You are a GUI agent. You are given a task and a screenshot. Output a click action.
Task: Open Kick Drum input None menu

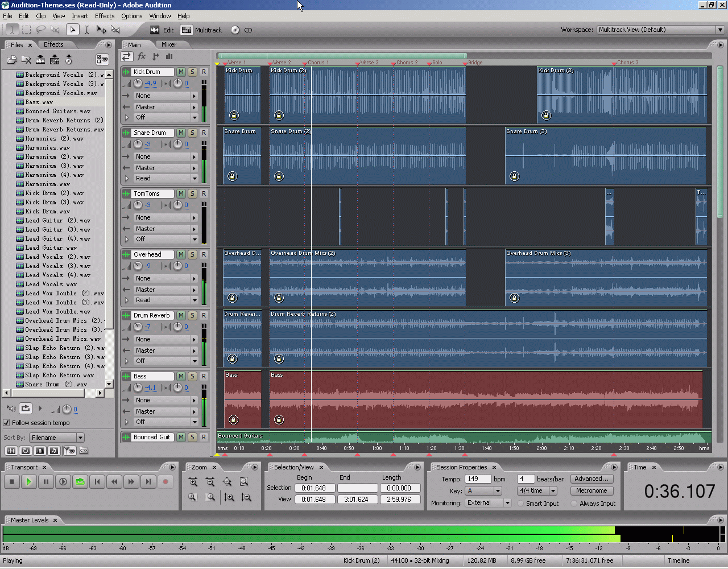point(165,96)
